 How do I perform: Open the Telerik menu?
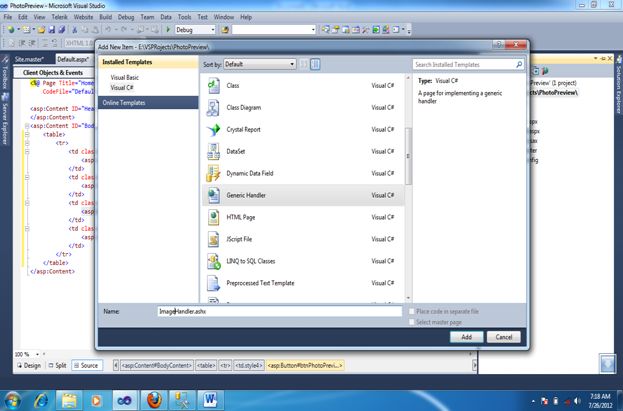60,17
